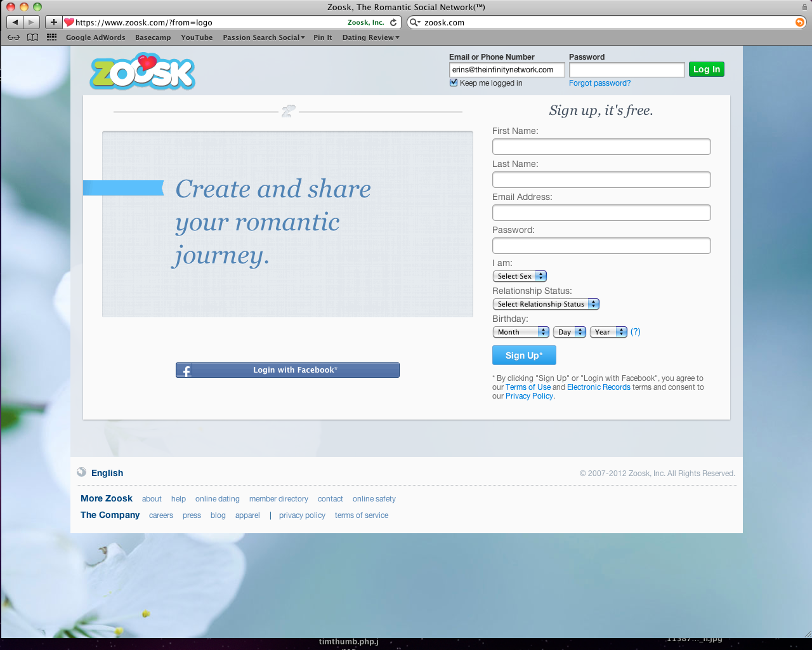Open the careers footer link
The image size is (812, 650).
[x=161, y=515]
